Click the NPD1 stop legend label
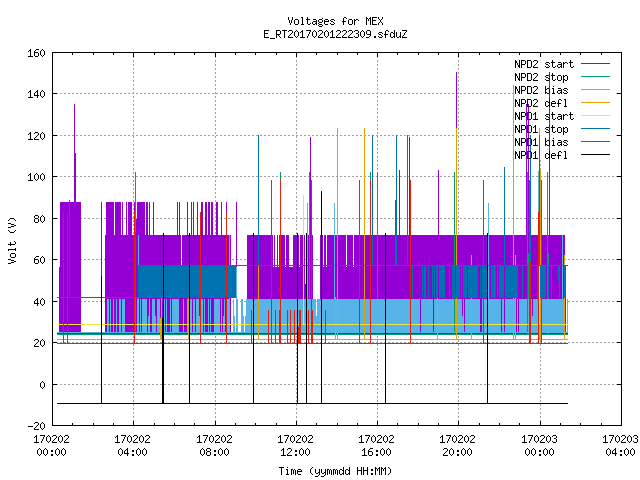The image size is (640, 480). click(x=541, y=129)
